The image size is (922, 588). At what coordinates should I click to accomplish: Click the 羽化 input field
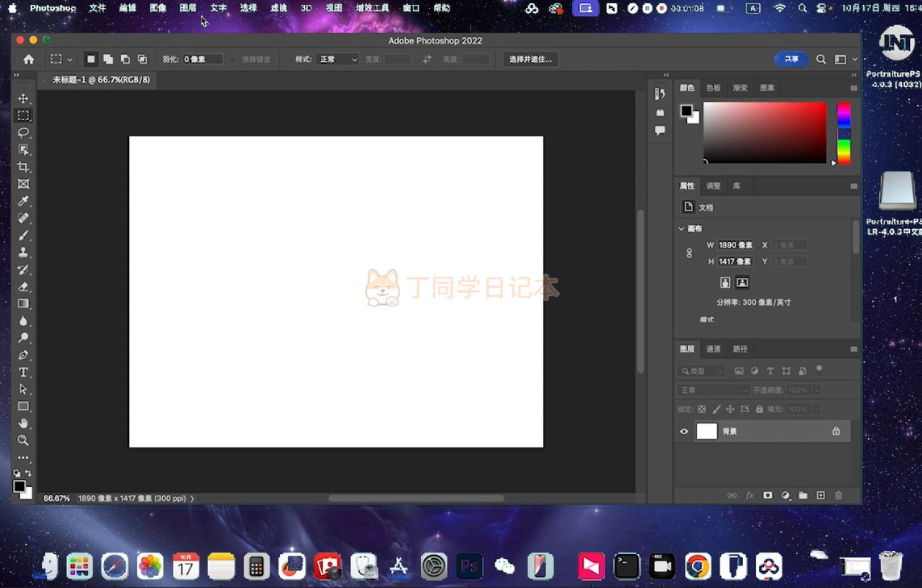coord(202,60)
